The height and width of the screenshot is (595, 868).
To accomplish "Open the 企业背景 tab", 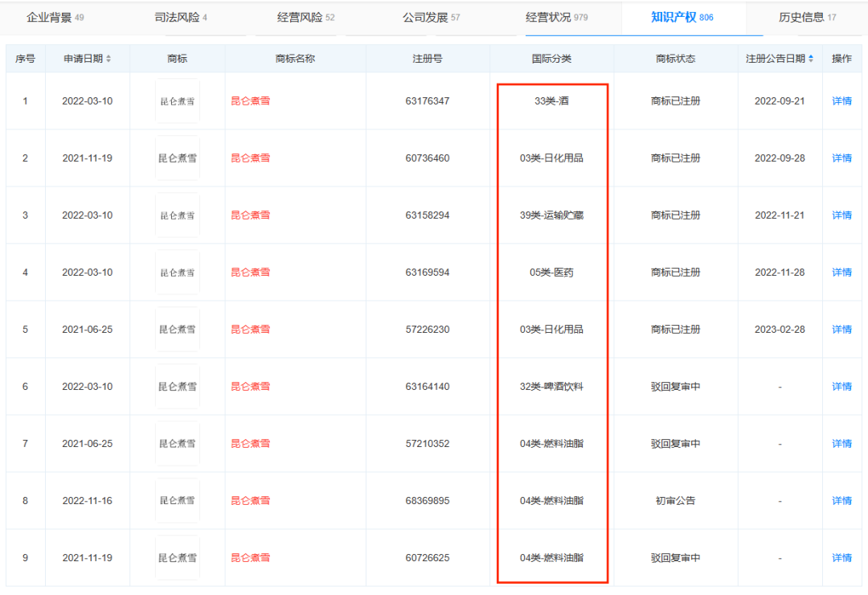I will pyautogui.click(x=55, y=18).
